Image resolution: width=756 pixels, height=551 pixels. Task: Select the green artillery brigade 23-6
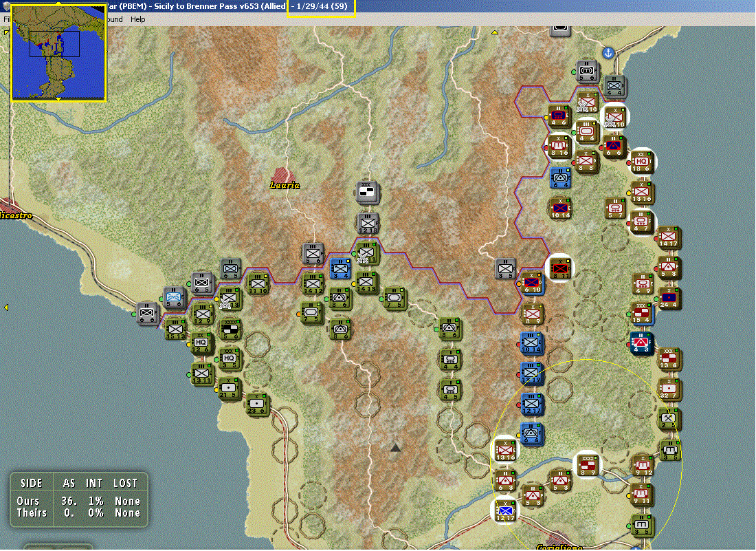coord(257,404)
